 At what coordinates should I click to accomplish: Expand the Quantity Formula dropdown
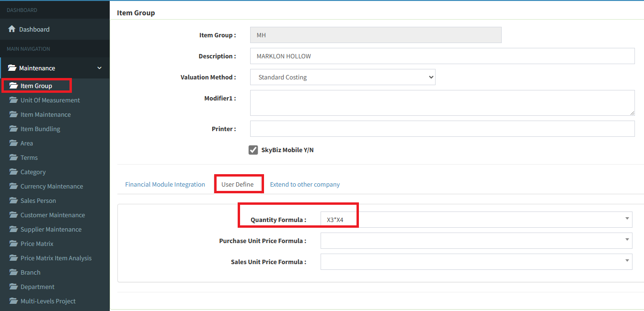pyautogui.click(x=627, y=219)
